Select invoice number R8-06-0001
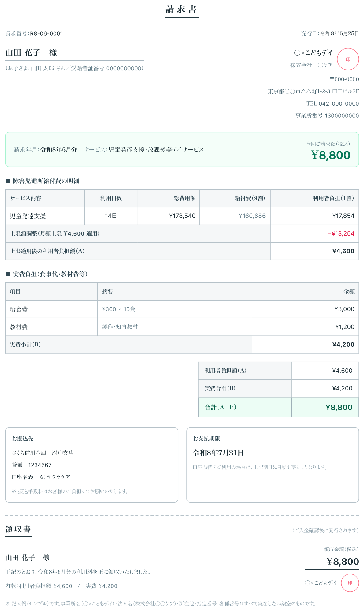This screenshot has height=611, width=364. pyautogui.click(x=46, y=33)
